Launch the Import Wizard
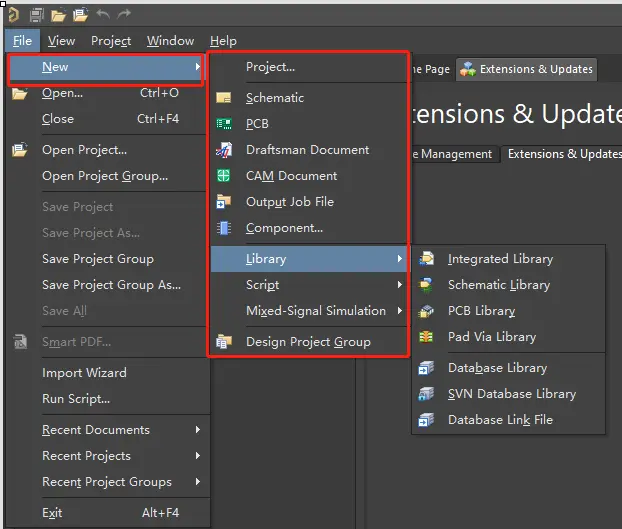The height and width of the screenshot is (529, 622). pyautogui.click(x=106, y=372)
